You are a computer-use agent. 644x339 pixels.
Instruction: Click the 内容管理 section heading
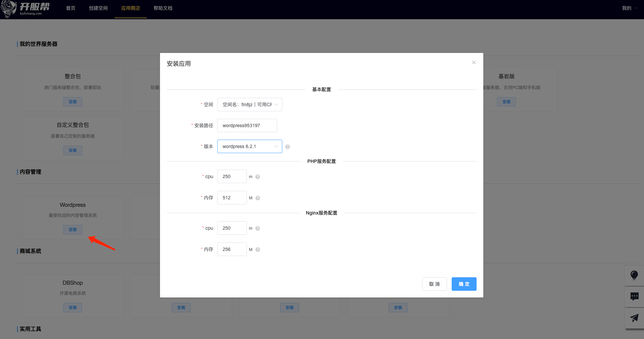(30, 172)
